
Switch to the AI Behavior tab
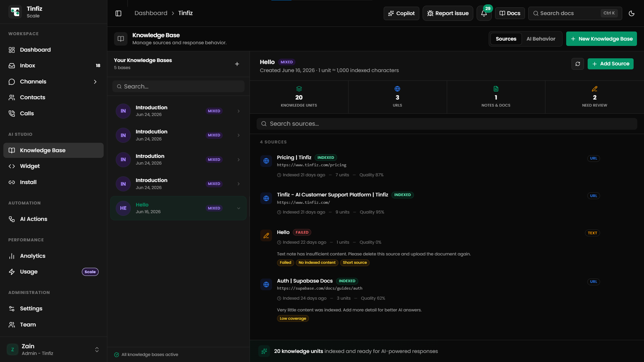(541, 39)
